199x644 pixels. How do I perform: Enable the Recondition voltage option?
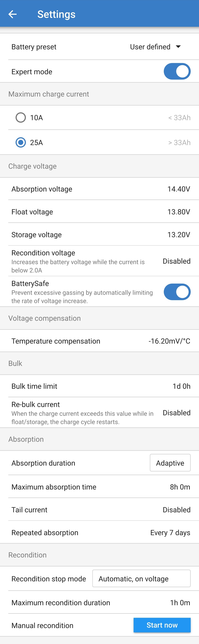tap(99, 261)
